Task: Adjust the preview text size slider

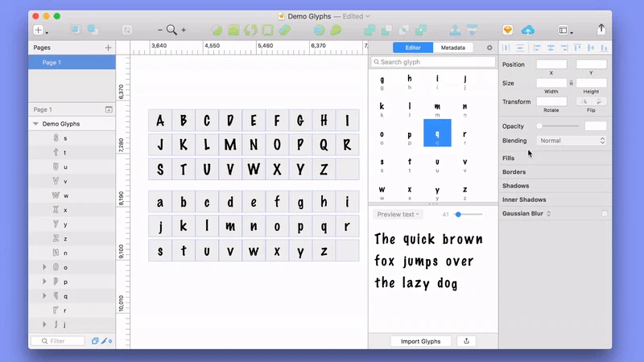Action: [468, 214]
